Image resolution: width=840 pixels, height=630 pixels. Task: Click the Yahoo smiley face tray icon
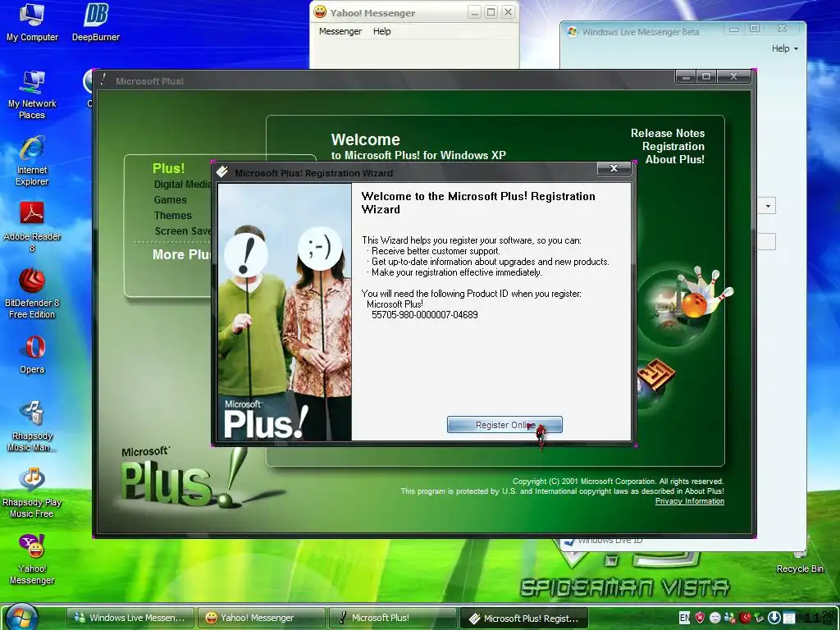click(714, 618)
